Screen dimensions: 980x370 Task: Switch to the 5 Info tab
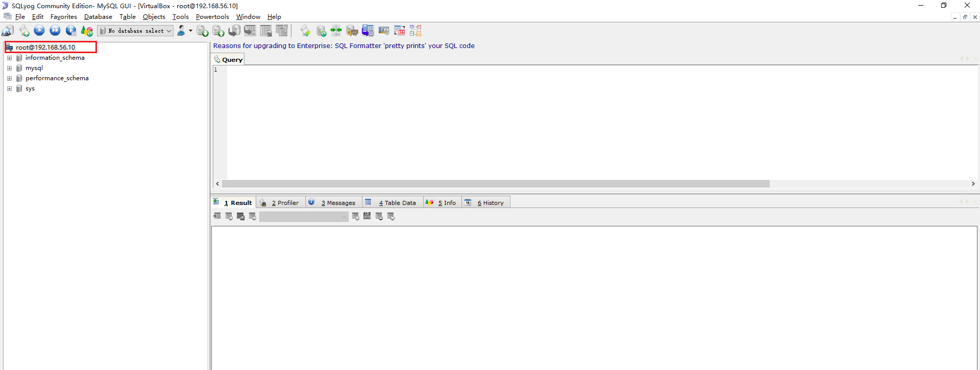point(442,203)
